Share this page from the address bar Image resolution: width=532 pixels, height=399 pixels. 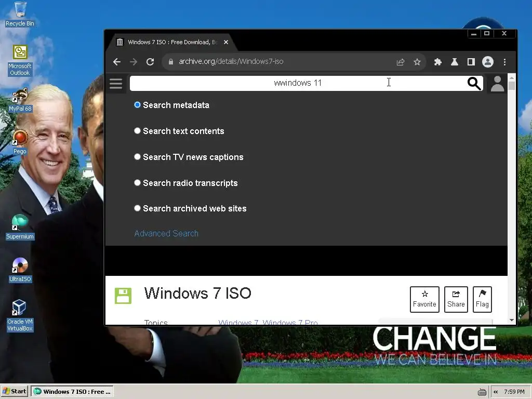(401, 62)
